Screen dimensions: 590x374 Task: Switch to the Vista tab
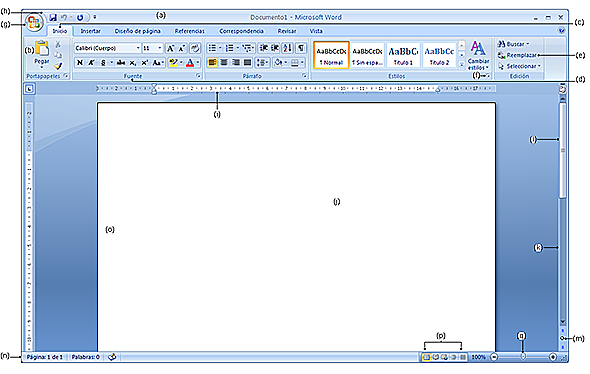[x=316, y=31]
